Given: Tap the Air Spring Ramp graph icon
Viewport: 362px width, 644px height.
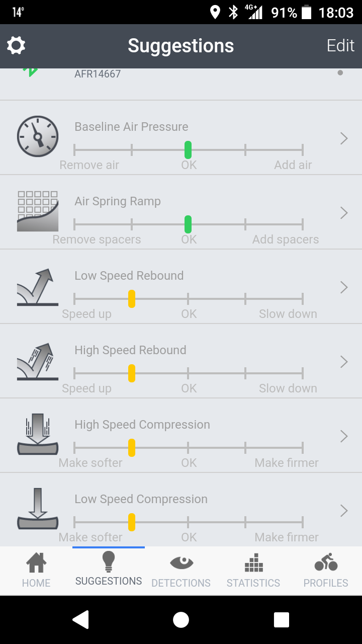Looking at the screenshot, I should point(38,211).
